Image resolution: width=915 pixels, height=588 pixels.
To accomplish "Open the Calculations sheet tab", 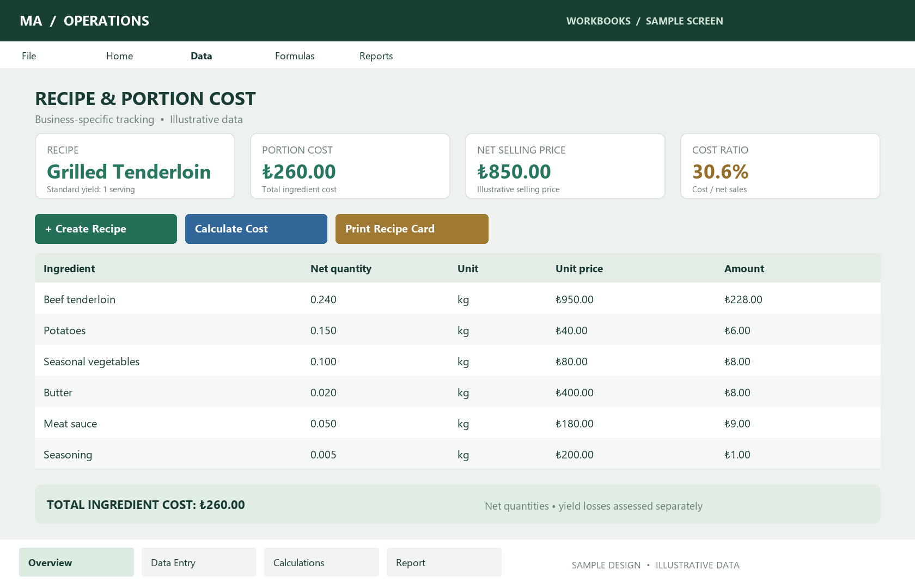I will pos(321,562).
